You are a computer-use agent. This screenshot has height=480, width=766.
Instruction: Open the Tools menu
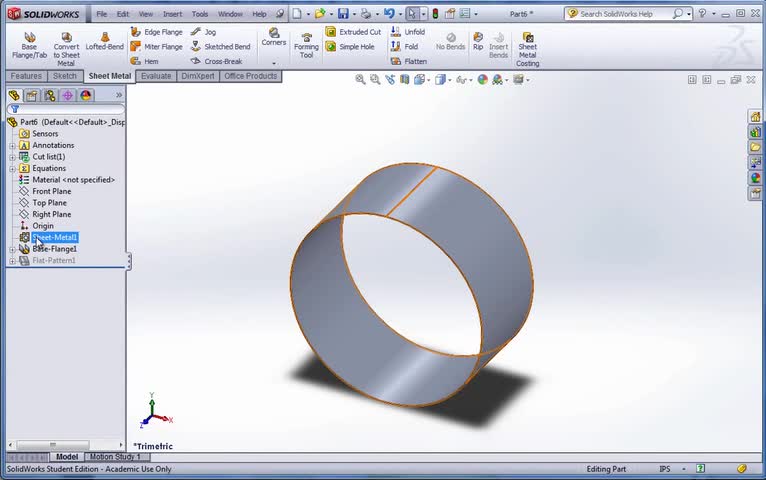[x=200, y=14]
